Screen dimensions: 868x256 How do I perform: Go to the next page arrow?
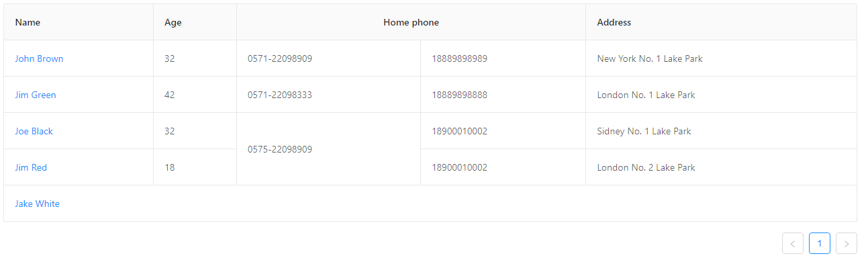click(847, 243)
